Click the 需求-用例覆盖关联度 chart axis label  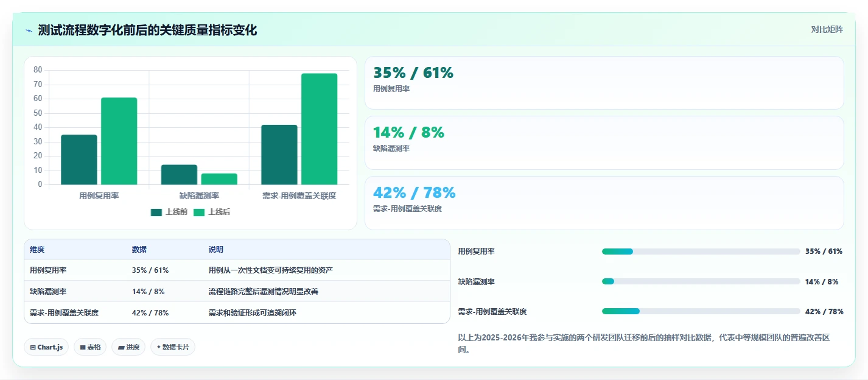pos(299,195)
